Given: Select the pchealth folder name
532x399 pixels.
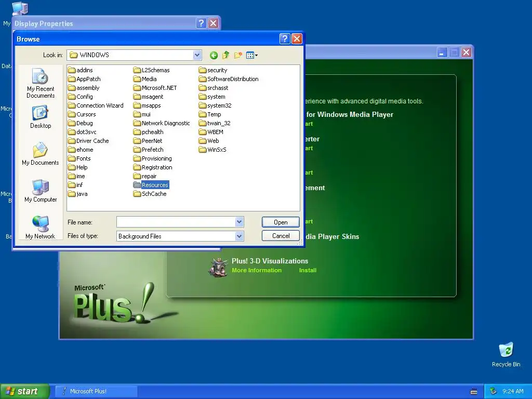Looking at the screenshot, I should pos(152,132).
